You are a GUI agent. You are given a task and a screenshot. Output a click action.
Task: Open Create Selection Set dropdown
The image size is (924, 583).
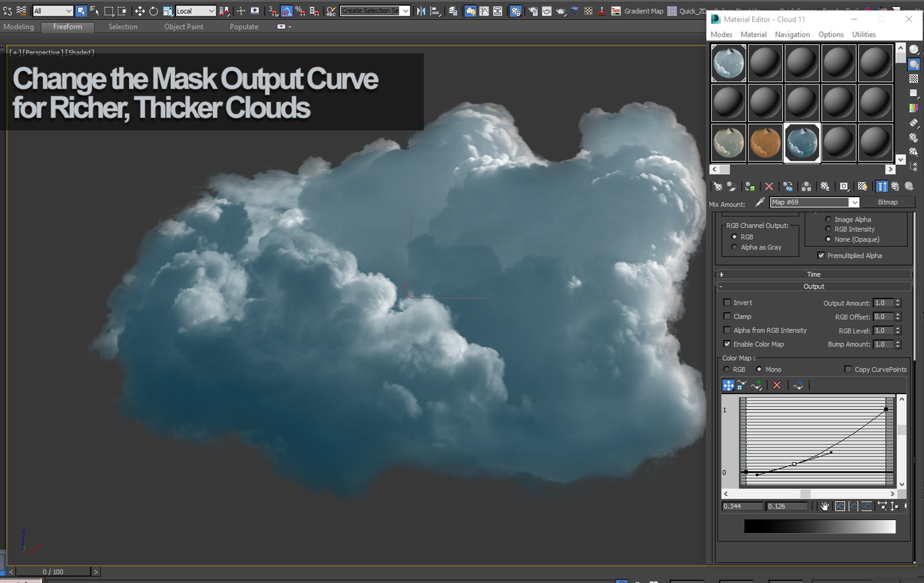[x=406, y=11]
